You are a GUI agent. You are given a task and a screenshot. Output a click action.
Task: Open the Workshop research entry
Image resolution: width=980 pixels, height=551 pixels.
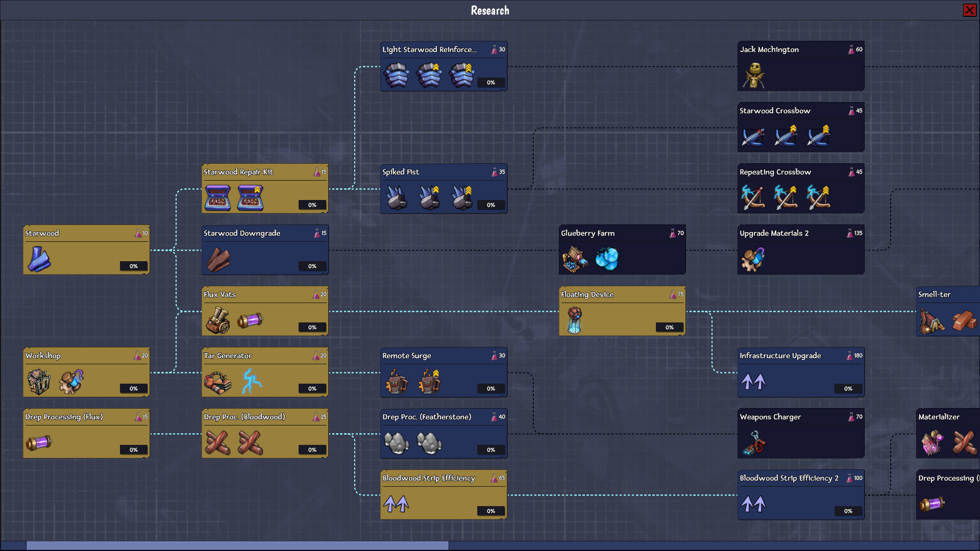tap(86, 372)
